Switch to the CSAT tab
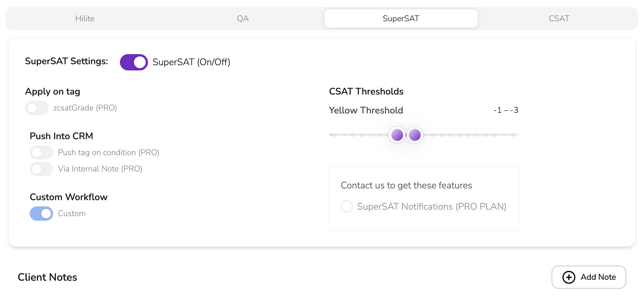 coord(559,19)
